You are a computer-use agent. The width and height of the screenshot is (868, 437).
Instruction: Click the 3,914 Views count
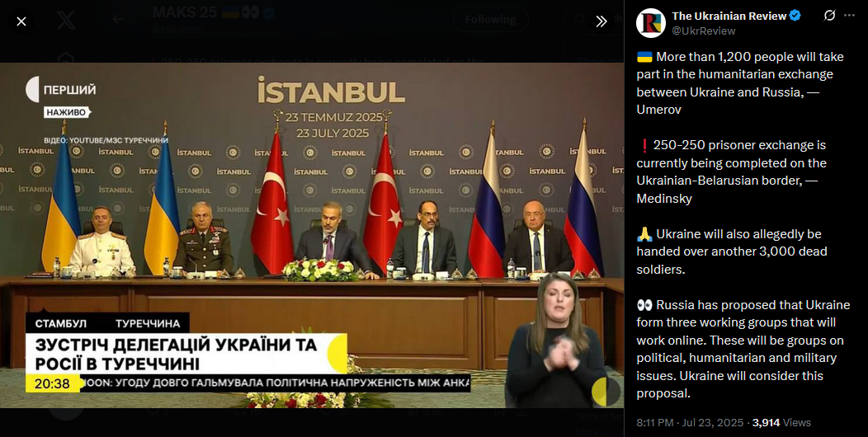coord(781,423)
